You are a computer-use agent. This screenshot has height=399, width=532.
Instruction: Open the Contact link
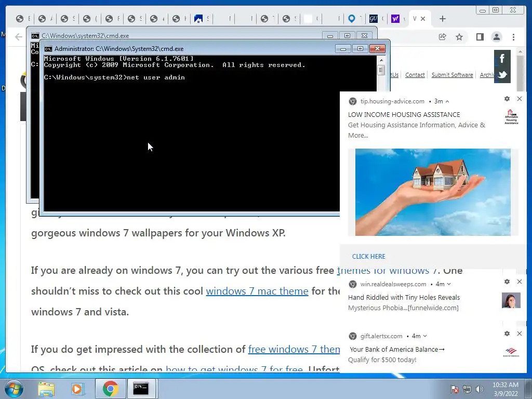coord(415,75)
